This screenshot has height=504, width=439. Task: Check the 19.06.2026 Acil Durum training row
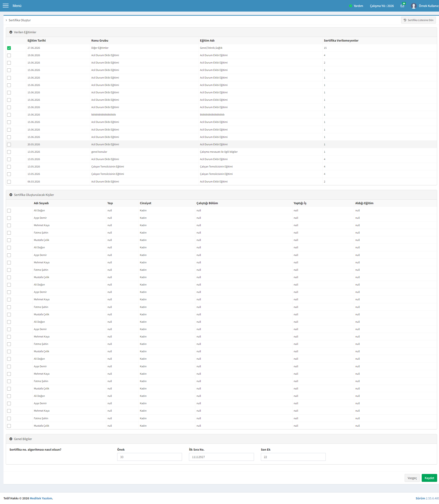9,55
